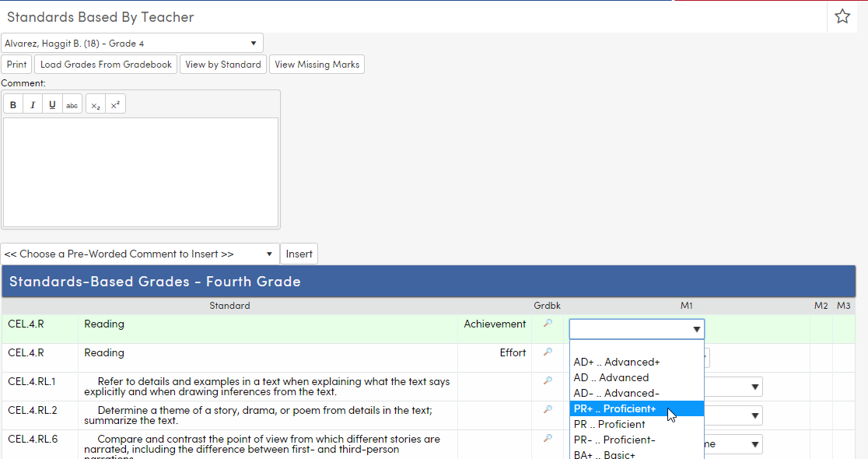Select the superscript formatting icon
This screenshot has width=868, height=459.
click(114, 103)
